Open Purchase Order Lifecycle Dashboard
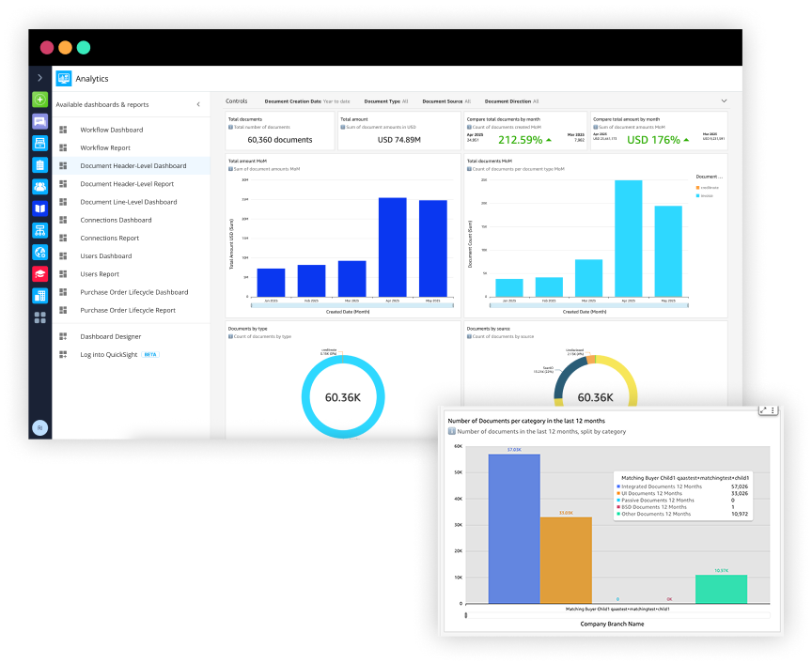The width and height of the screenshot is (812, 664). point(134,292)
